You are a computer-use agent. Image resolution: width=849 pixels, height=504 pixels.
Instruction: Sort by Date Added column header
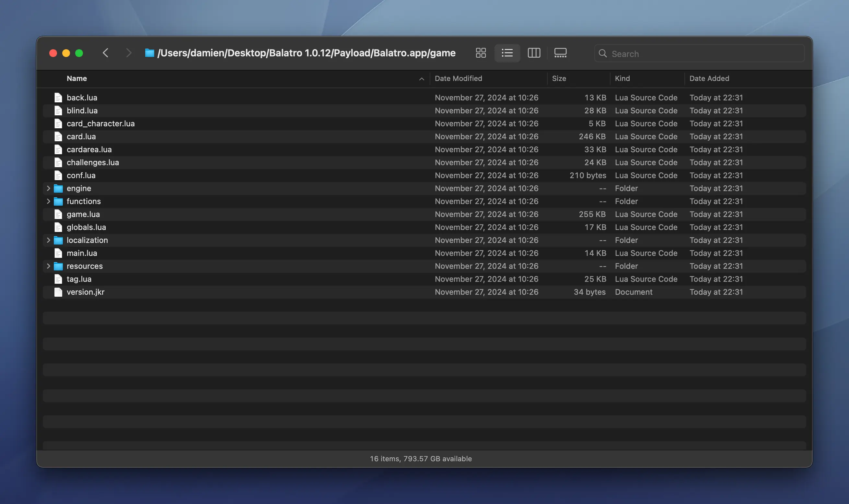pyautogui.click(x=709, y=78)
